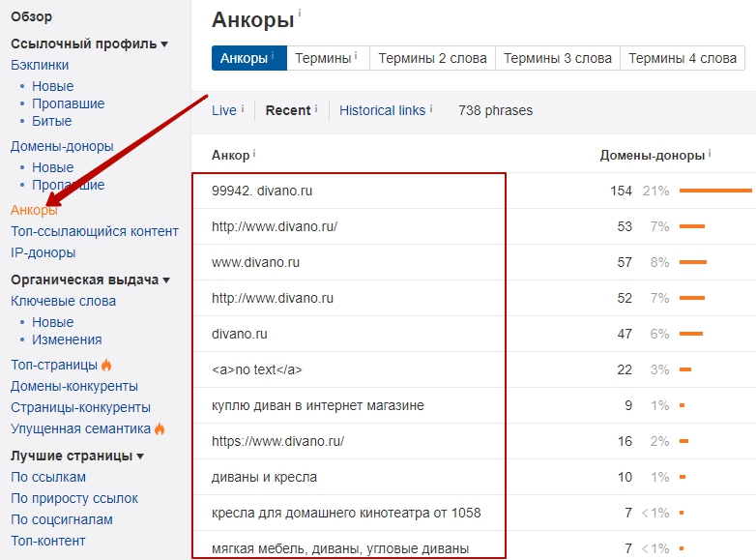Screen dimensions: 756x560
Task: Open Пропавшие under Бэклинки
Action: click(x=69, y=103)
